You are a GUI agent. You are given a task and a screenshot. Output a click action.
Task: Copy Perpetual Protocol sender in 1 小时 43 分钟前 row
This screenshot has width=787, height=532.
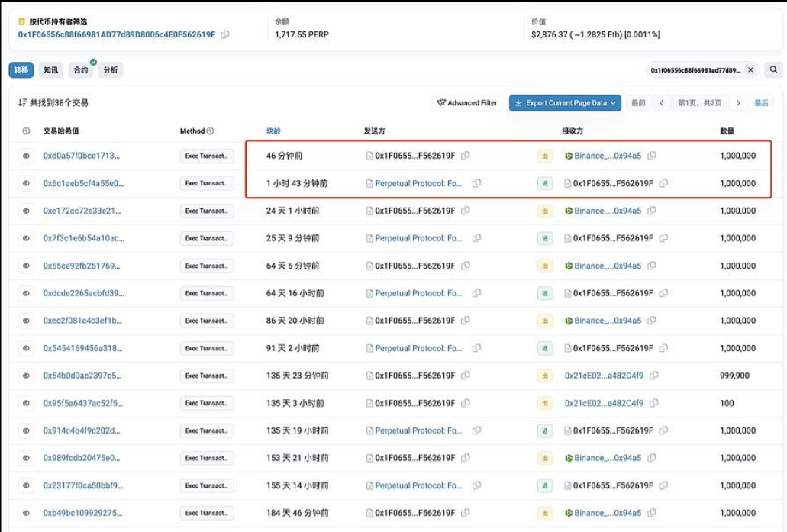(476, 183)
